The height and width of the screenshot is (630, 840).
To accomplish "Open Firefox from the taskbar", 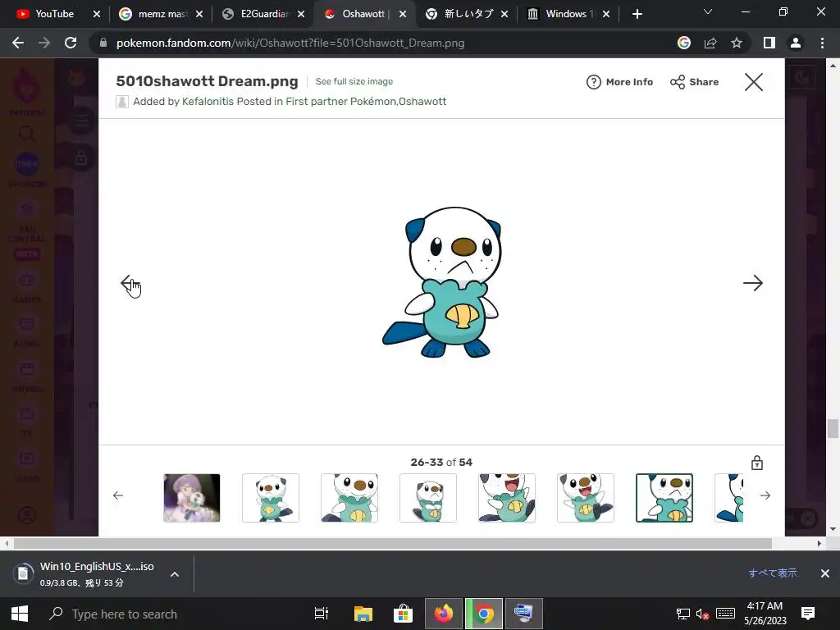I will pyautogui.click(x=444, y=614).
